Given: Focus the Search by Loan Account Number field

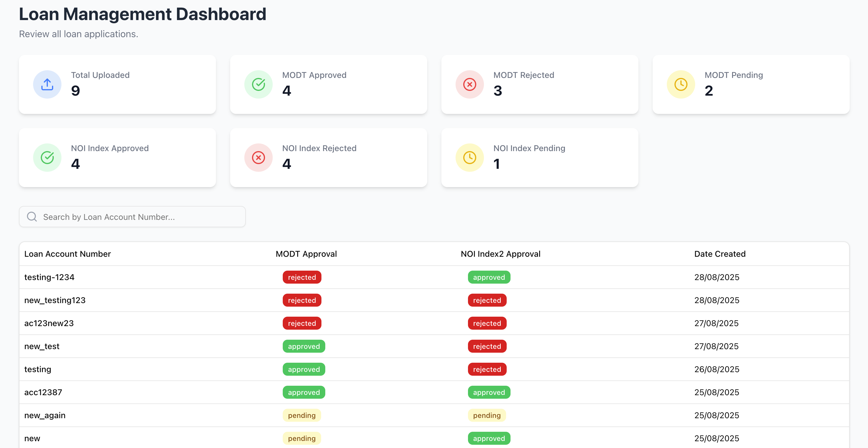Looking at the screenshot, I should (142, 217).
